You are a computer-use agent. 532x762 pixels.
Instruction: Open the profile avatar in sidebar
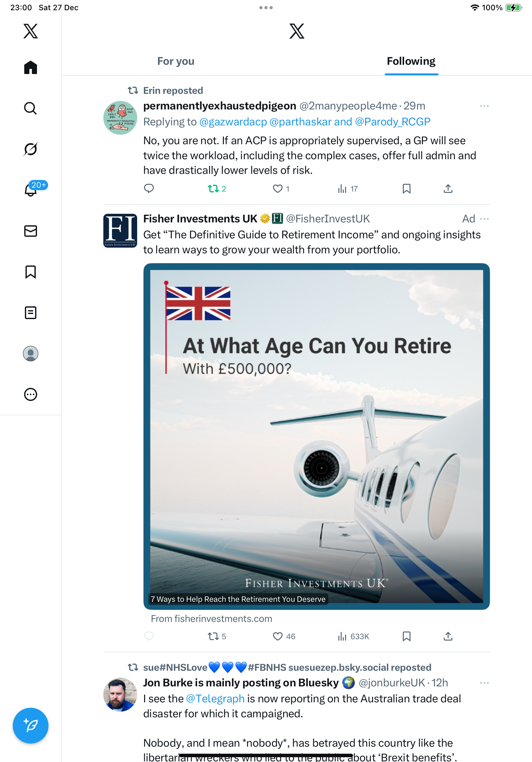tap(31, 354)
